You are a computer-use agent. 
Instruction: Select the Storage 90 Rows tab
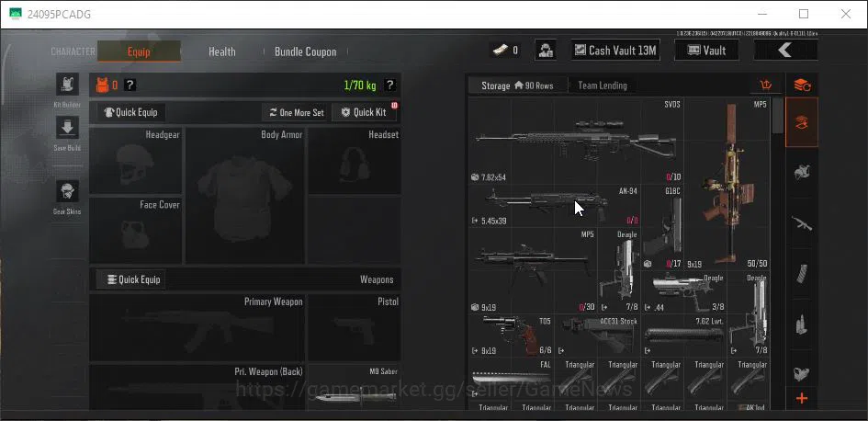coord(518,85)
